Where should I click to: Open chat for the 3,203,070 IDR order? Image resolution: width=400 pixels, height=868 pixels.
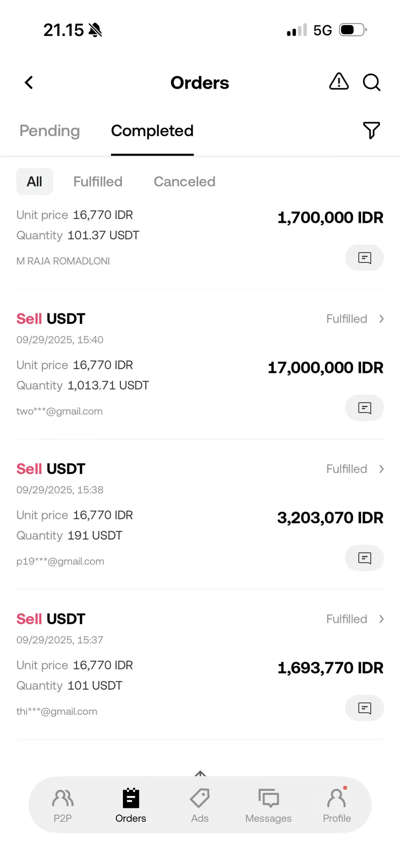coord(364,558)
